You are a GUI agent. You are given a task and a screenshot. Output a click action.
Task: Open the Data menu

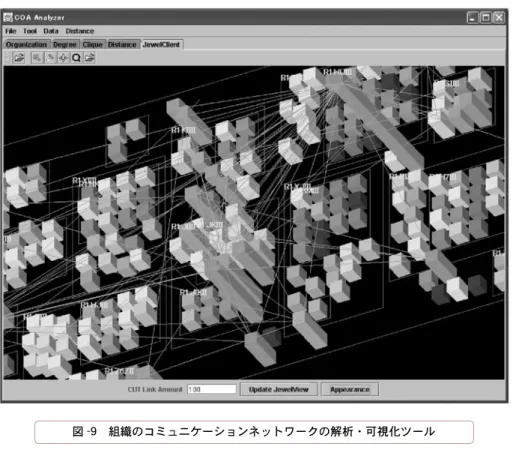51,31
